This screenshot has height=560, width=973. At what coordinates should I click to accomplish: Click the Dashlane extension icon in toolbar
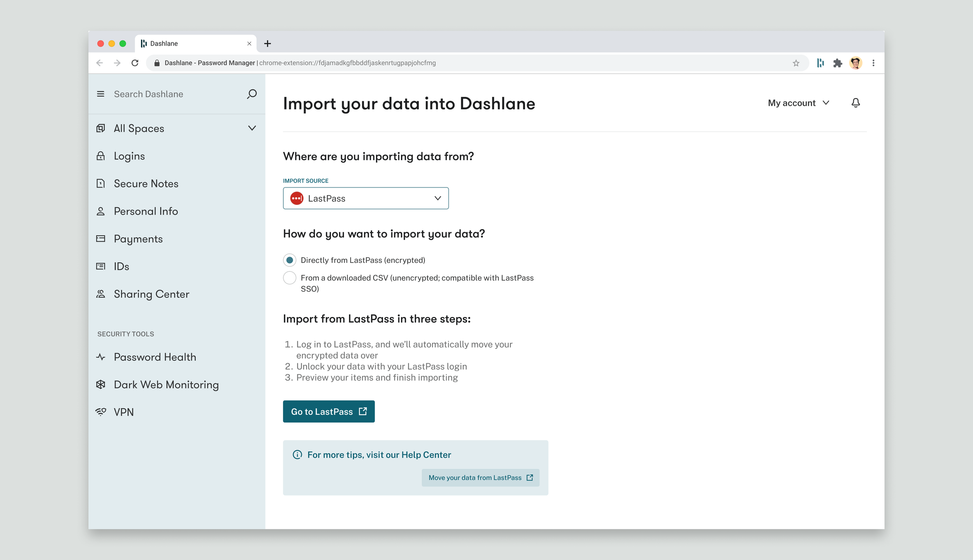click(820, 63)
